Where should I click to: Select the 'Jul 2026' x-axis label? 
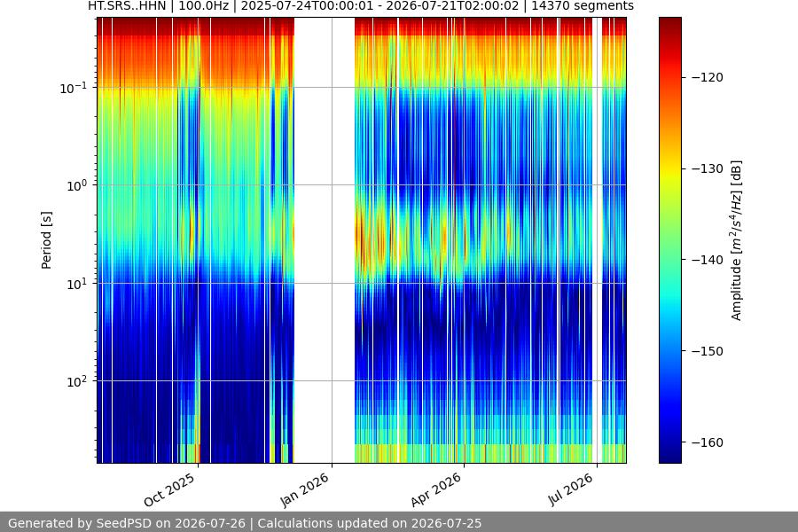(x=570, y=489)
